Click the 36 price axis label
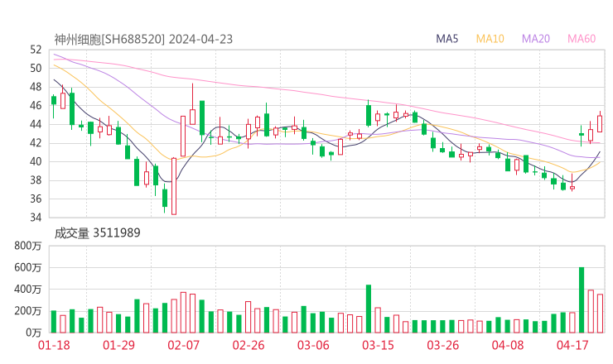This screenshot has height=364, width=613. [x=36, y=199]
